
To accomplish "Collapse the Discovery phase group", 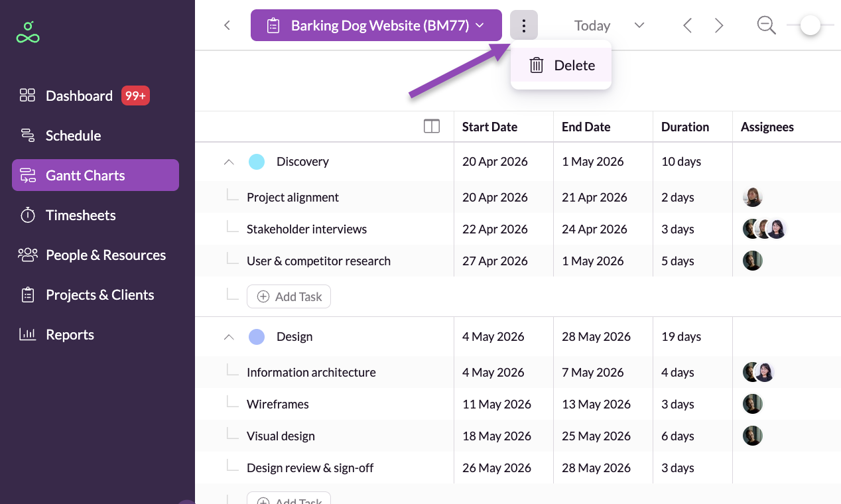I will pos(229,162).
